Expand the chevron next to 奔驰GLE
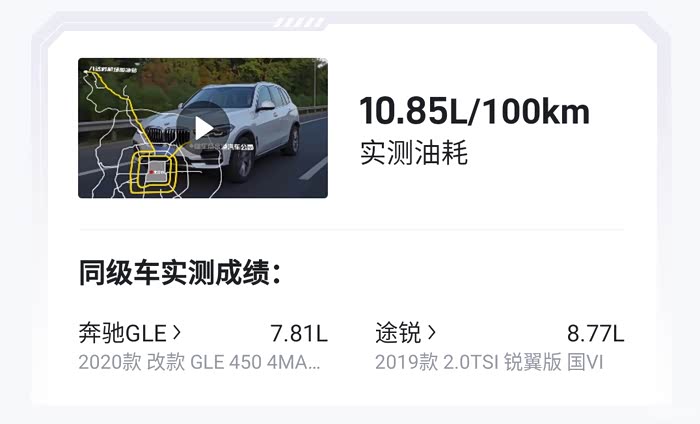700x424 pixels. pyautogui.click(x=176, y=333)
